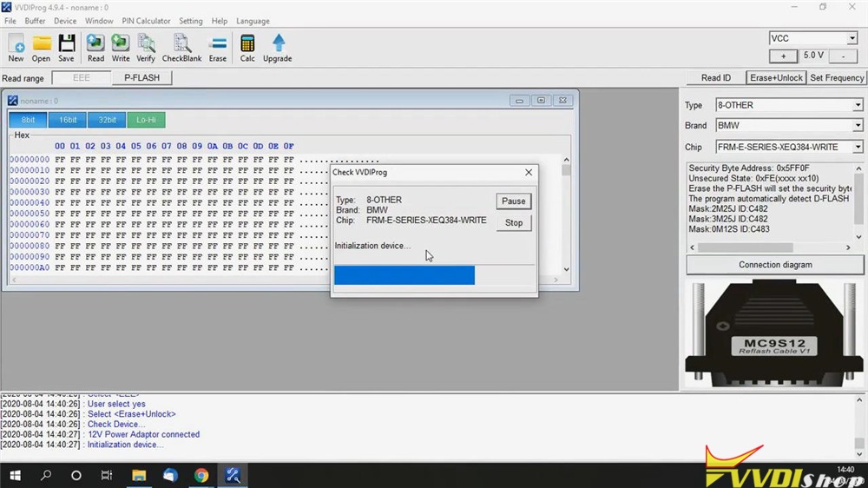This screenshot has width=868, height=488.
Task: Pause the Check VVDIProg operation
Action: coord(513,201)
